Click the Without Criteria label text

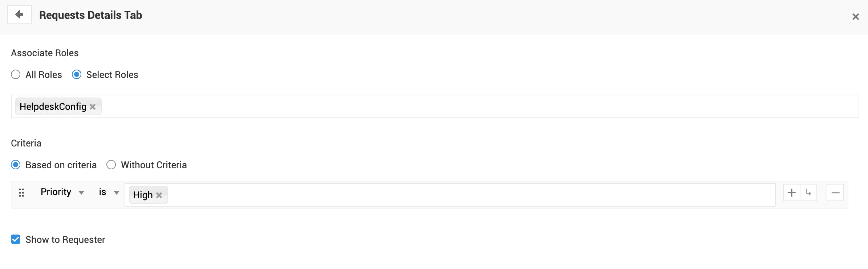click(154, 165)
